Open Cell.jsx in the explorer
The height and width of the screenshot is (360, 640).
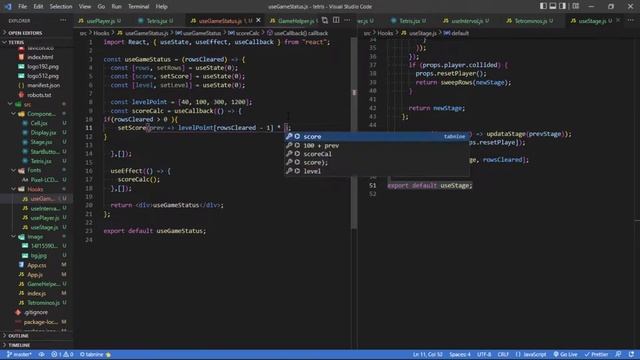pos(39,123)
